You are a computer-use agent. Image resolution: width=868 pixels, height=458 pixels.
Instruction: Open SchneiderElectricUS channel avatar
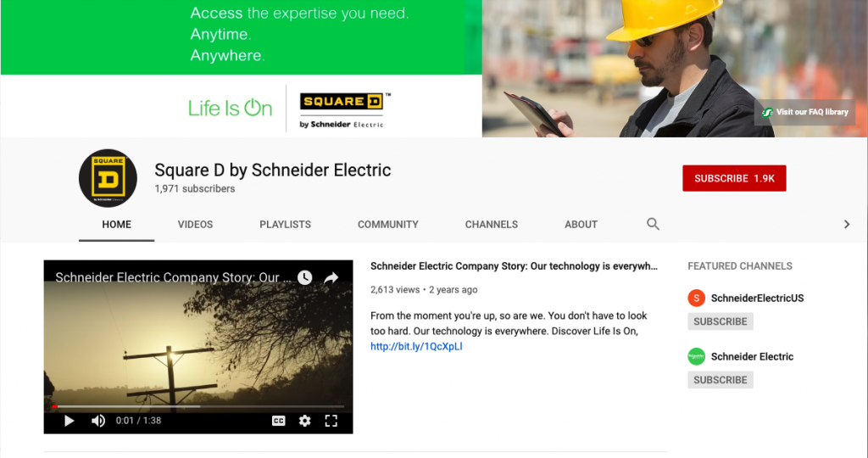pyautogui.click(x=697, y=298)
